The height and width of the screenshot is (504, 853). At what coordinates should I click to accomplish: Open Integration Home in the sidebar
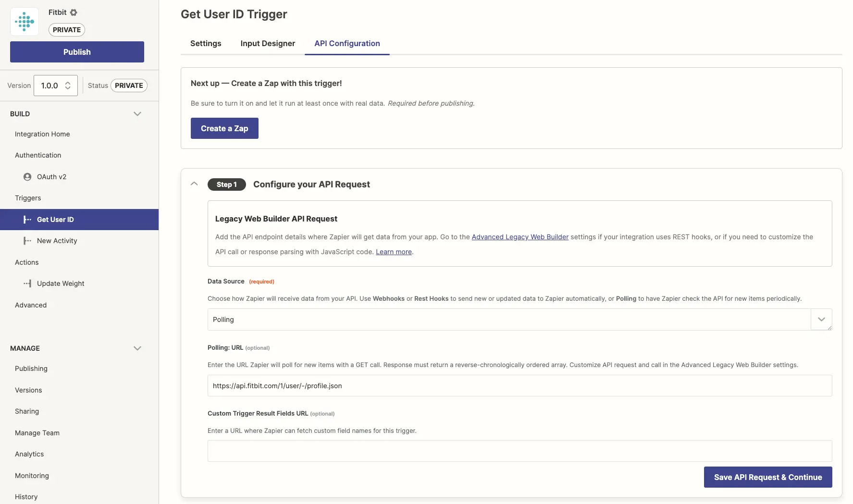point(42,134)
